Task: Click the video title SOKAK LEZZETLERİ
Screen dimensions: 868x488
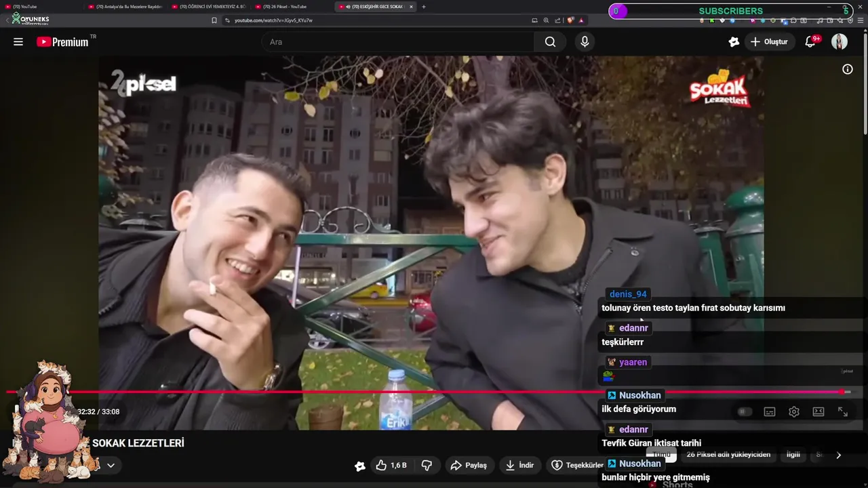Action: [x=138, y=443]
